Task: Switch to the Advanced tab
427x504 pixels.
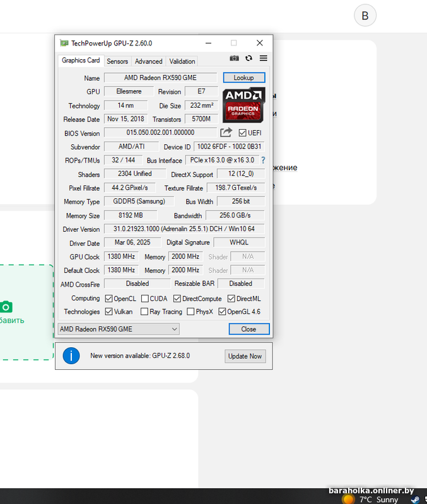Action: click(148, 61)
